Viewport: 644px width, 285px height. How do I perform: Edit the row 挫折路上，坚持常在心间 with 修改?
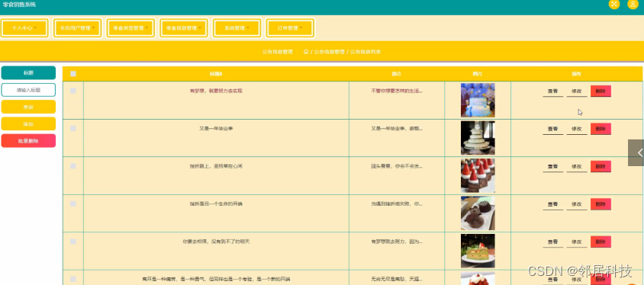[577, 167]
